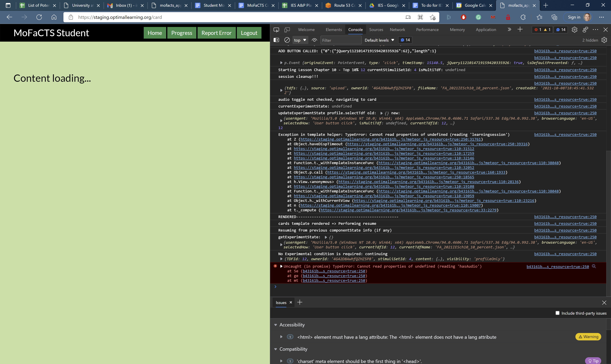Screen dimensions: 611x364
Task: Open the create live expression eye icon
Action: tap(314, 40)
